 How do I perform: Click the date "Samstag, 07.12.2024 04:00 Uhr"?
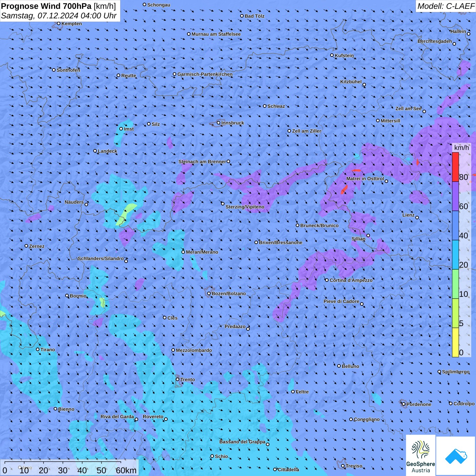pyautogui.click(x=59, y=16)
